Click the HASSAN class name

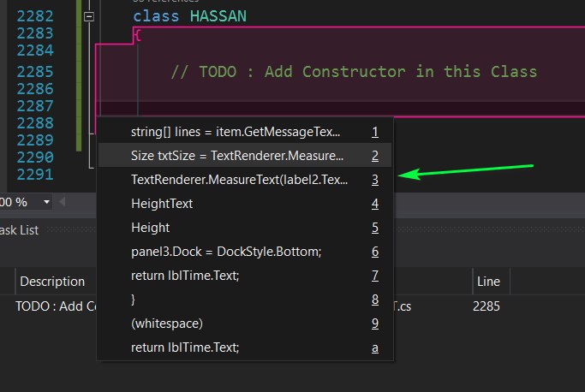218,16
